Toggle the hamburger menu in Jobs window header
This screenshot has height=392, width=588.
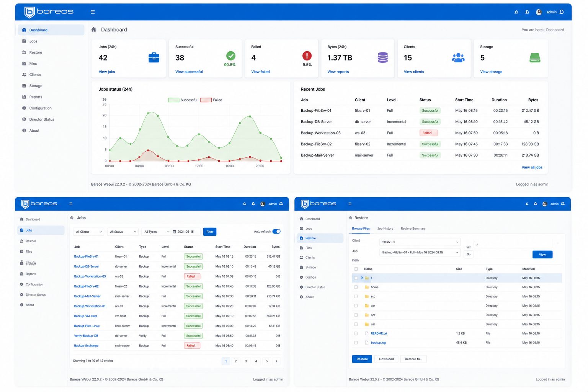tap(71, 204)
